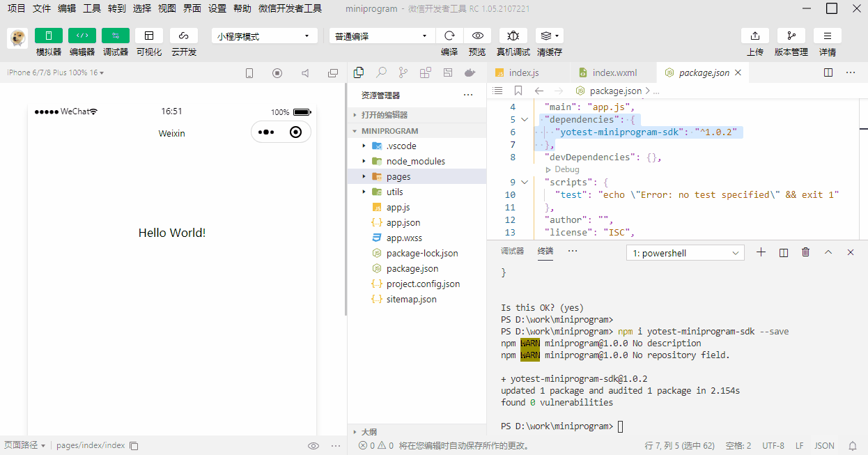Open the 工具 menu
This screenshot has width=868, height=455.
pos(92,8)
